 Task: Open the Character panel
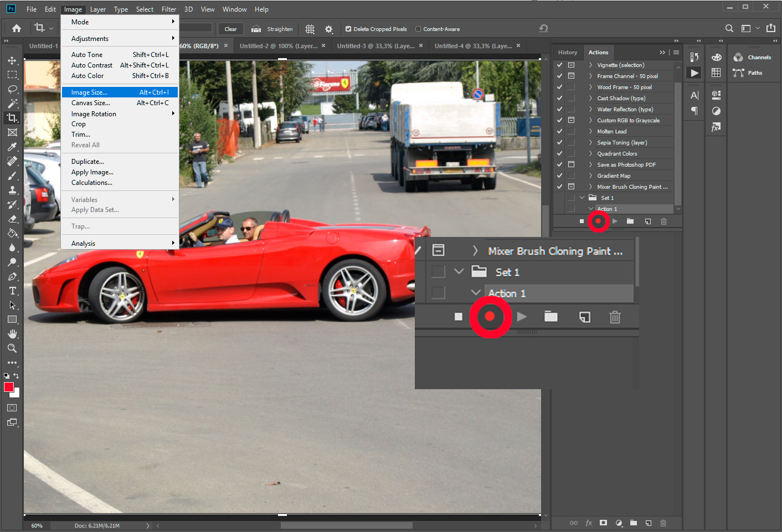[x=694, y=95]
